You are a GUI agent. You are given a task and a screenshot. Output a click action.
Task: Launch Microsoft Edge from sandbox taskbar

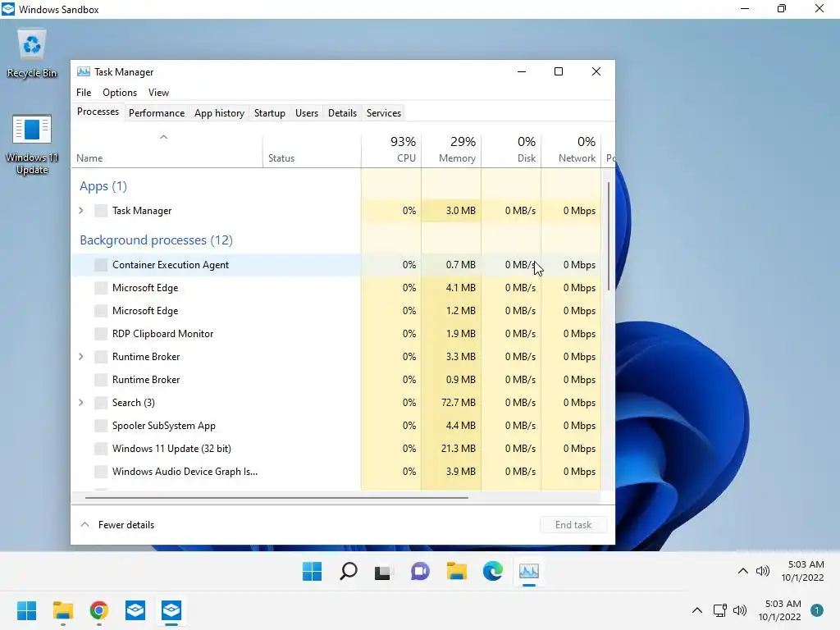click(x=493, y=572)
